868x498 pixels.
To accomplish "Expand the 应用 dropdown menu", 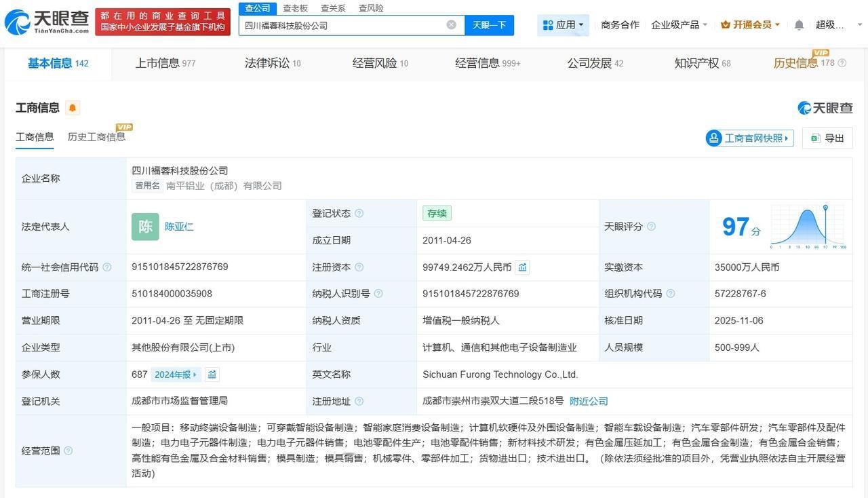I will 563,25.
